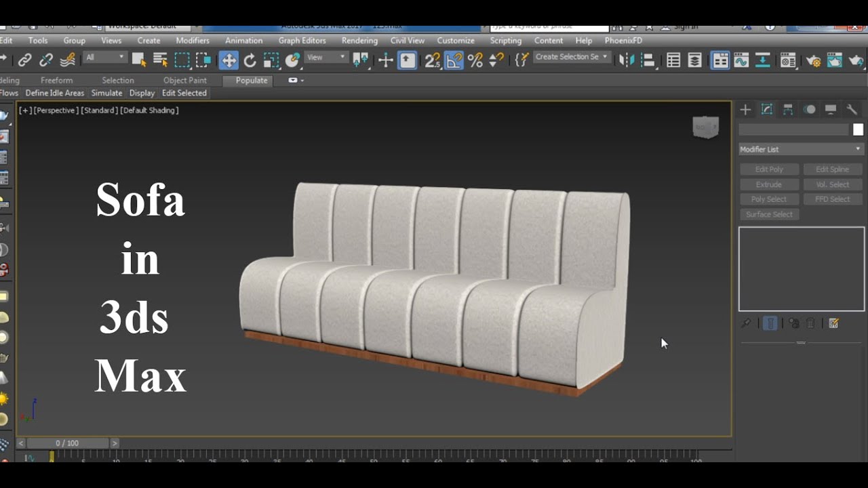Click the Simulate button
Viewport: 868px width, 488px height.
pos(106,93)
